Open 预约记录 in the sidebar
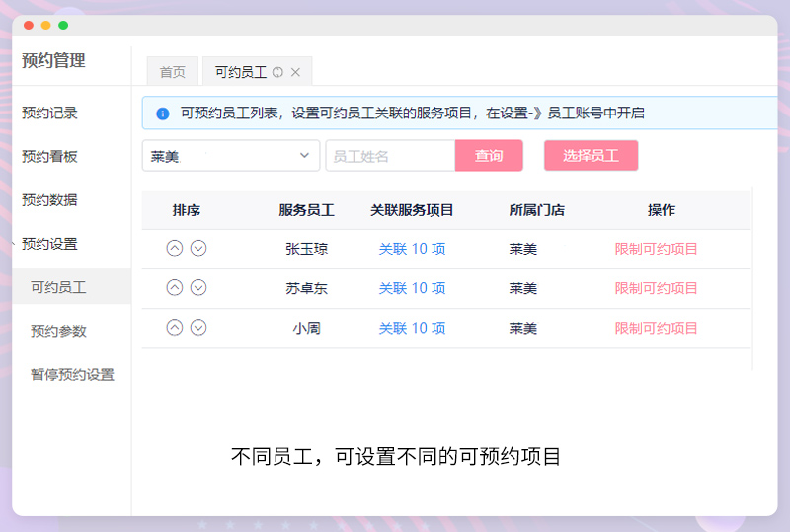The image size is (790, 532). click(49, 113)
